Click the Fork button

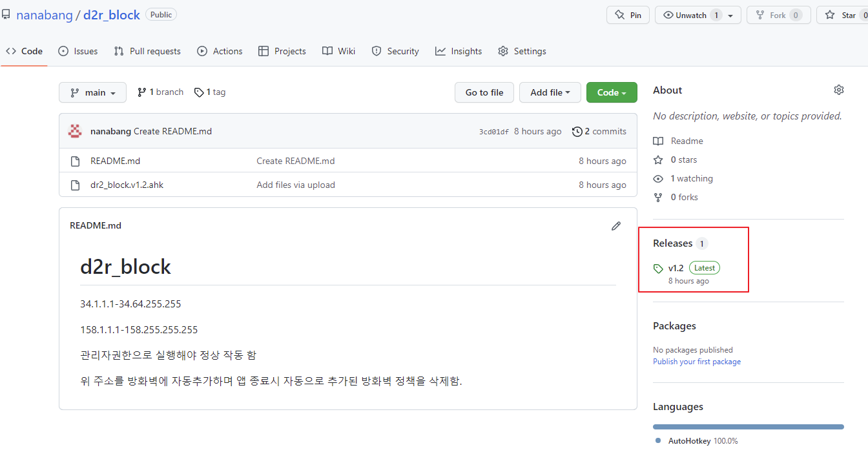(778, 15)
